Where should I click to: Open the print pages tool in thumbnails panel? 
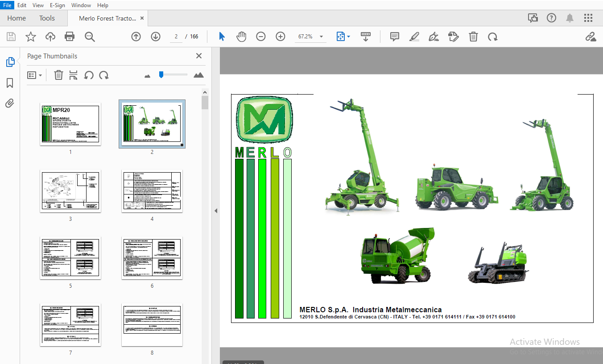point(74,75)
